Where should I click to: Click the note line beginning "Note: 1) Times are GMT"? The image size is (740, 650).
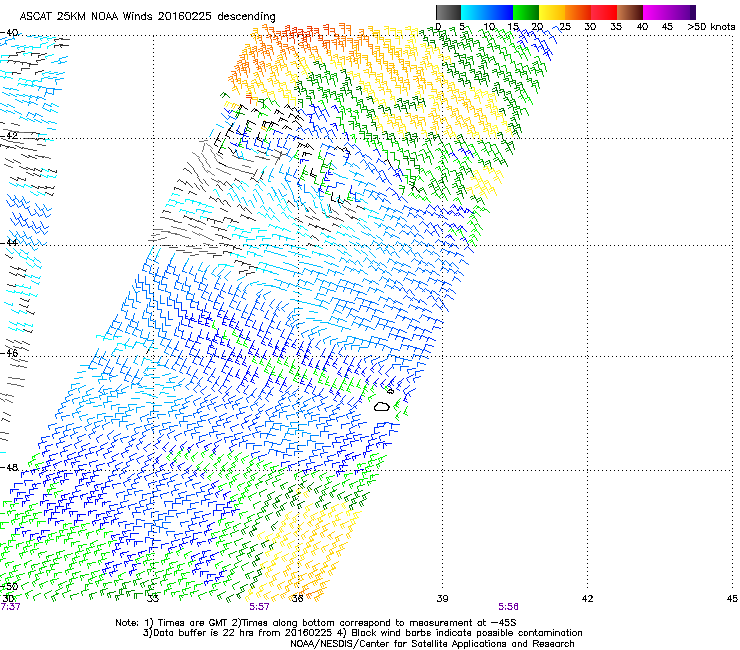click(x=316, y=623)
